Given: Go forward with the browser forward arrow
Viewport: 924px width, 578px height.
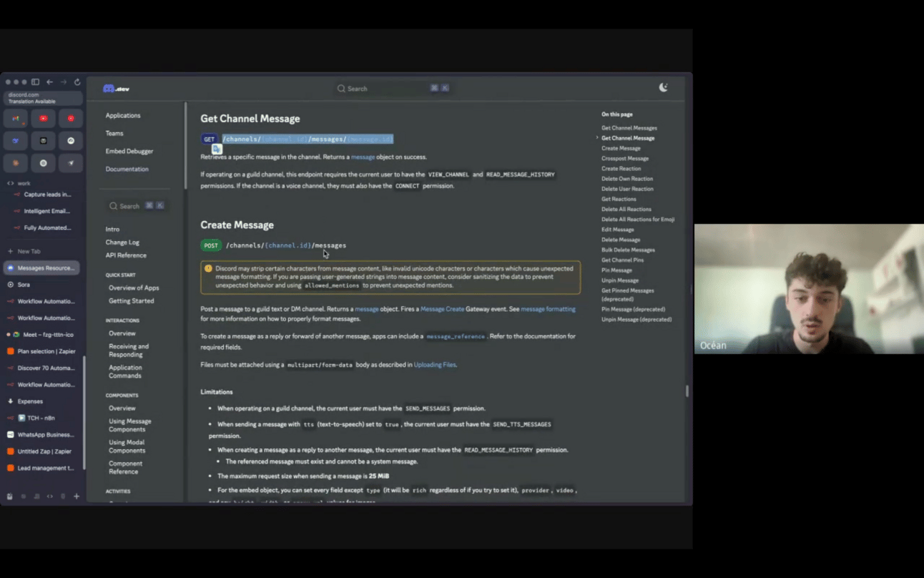Looking at the screenshot, I should coord(63,82).
